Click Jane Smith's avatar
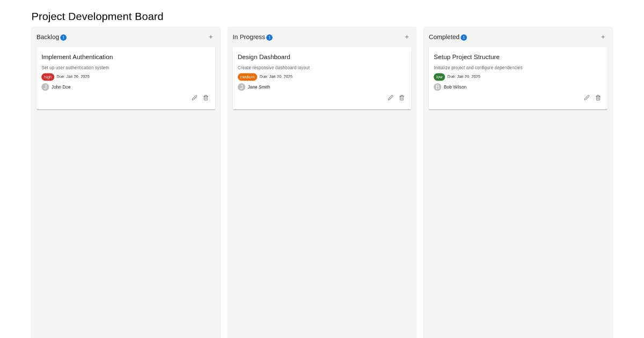 click(241, 87)
